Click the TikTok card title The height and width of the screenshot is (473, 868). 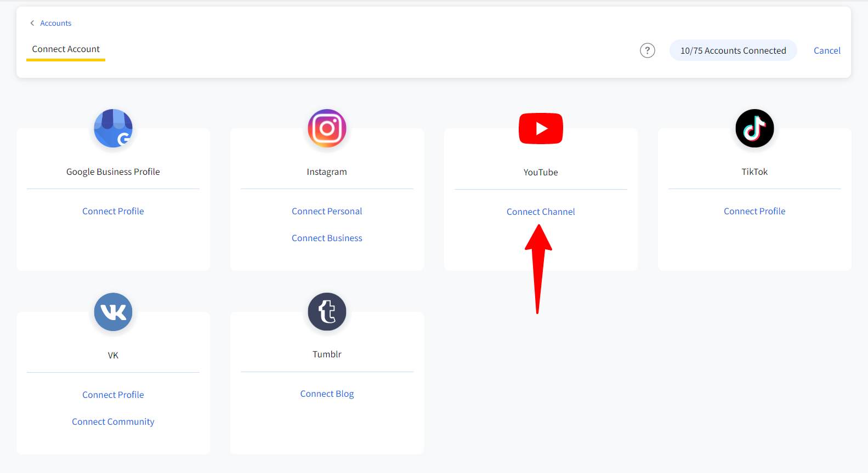pos(754,172)
